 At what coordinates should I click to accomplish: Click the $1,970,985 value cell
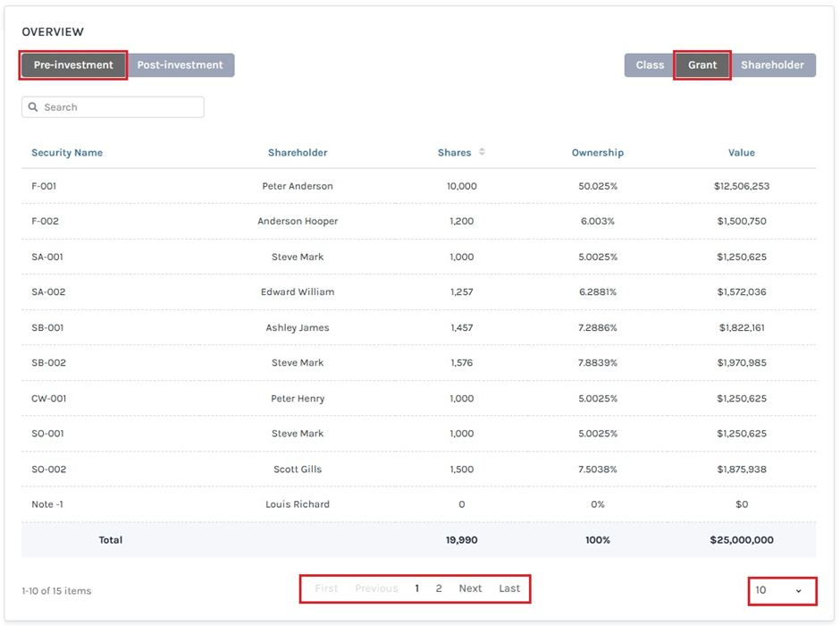pyautogui.click(x=742, y=362)
